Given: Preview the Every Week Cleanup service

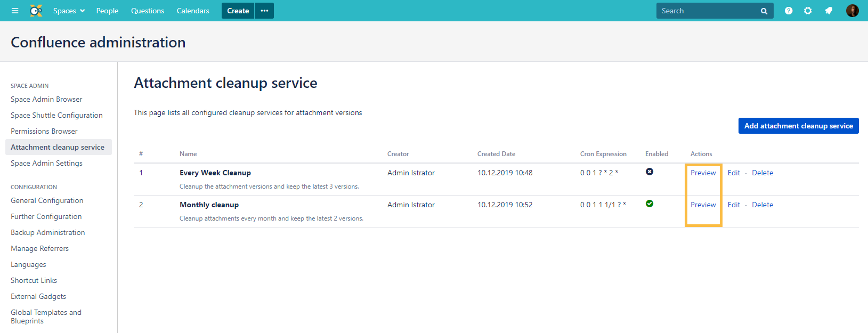Looking at the screenshot, I should (x=703, y=173).
